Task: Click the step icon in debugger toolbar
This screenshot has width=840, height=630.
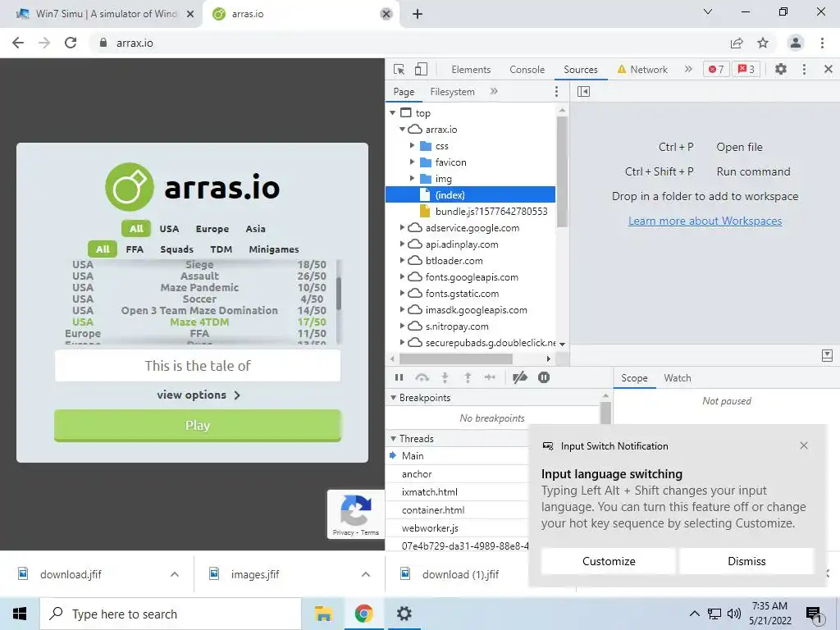Action: pos(490,377)
